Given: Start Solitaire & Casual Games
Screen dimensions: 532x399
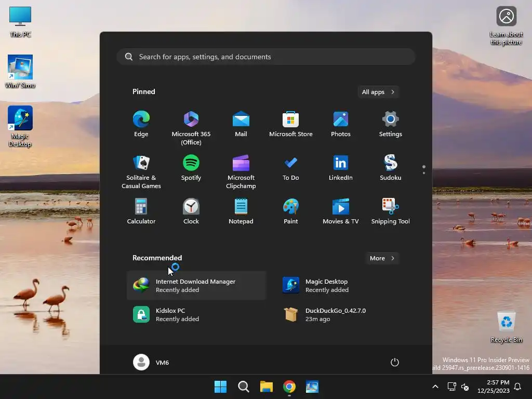Looking at the screenshot, I should point(141,171).
